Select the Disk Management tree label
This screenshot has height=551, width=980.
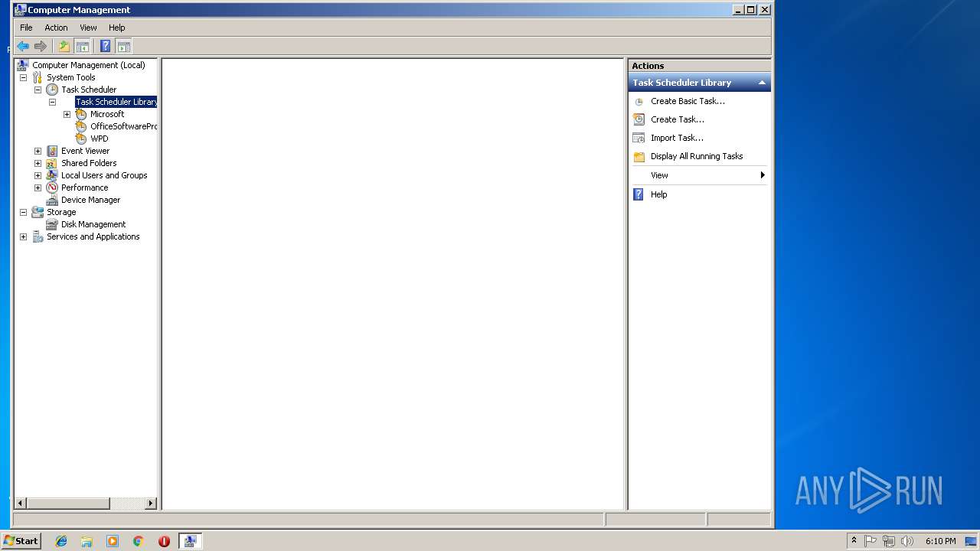(x=93, y=224)
